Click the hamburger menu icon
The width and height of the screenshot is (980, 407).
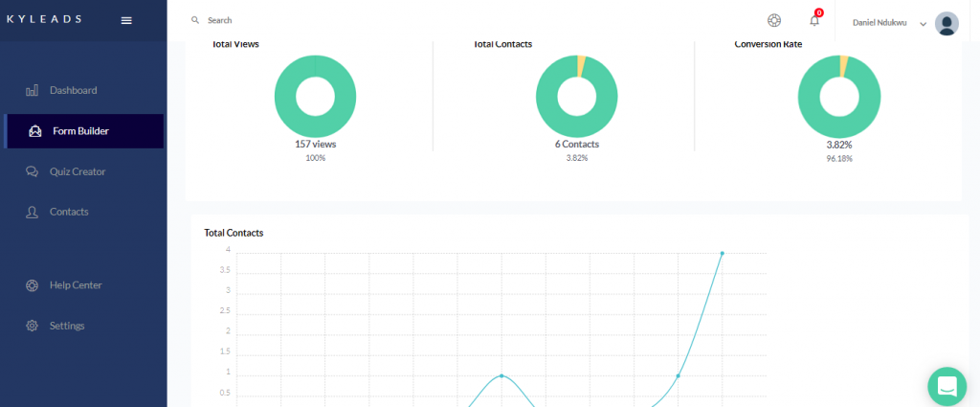[x=126, y=20]
